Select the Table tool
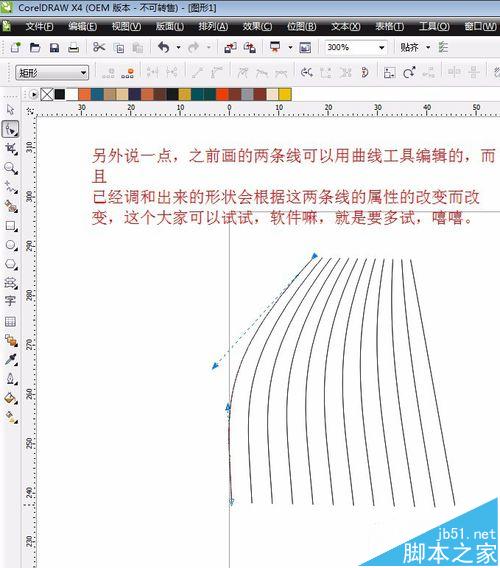Screen dimensions: 500x568 pos(10,321)
